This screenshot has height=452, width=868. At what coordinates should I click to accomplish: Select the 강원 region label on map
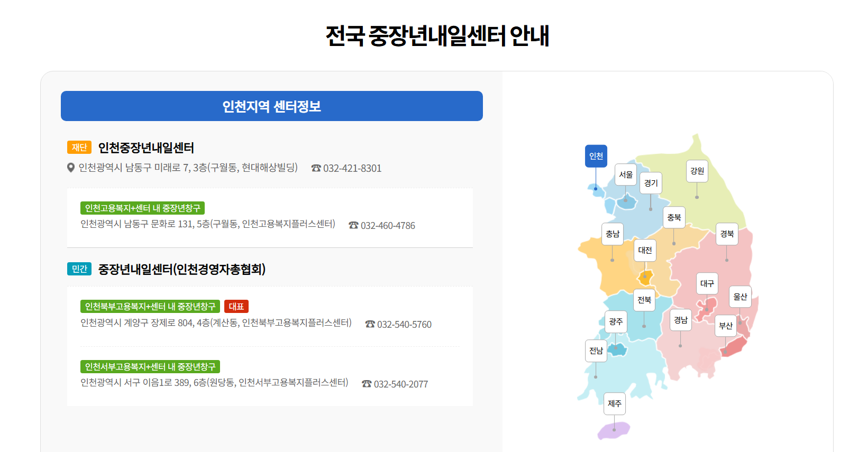697,171
